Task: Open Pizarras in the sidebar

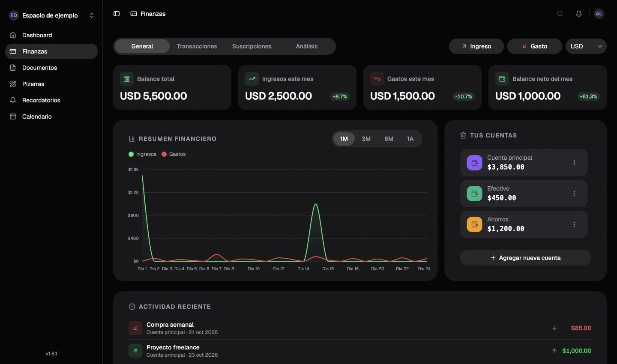Action: coord(51,84)
